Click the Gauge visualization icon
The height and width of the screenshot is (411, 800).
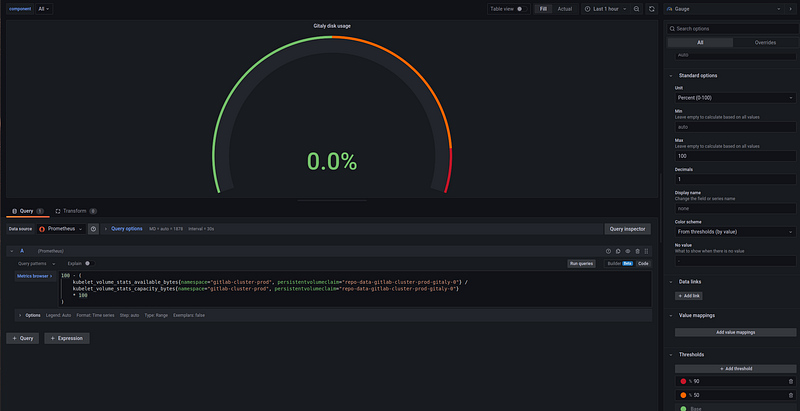click(x=669, y=9)
